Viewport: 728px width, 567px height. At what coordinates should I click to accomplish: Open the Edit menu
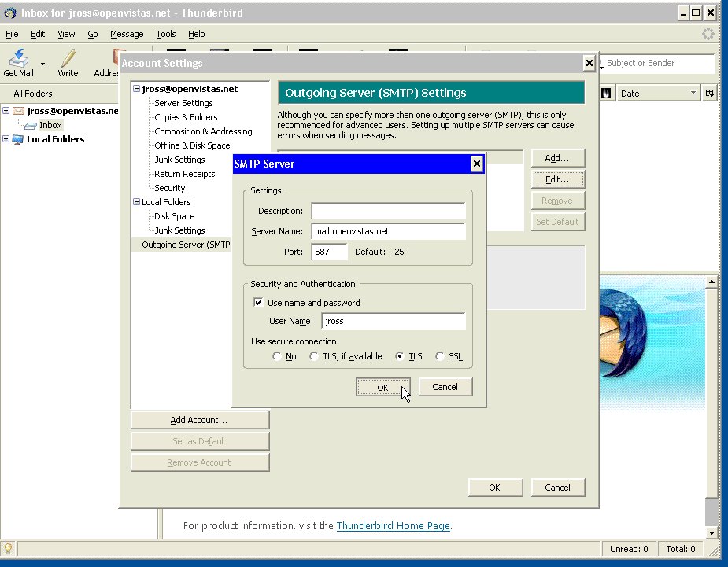coord(38,34)
